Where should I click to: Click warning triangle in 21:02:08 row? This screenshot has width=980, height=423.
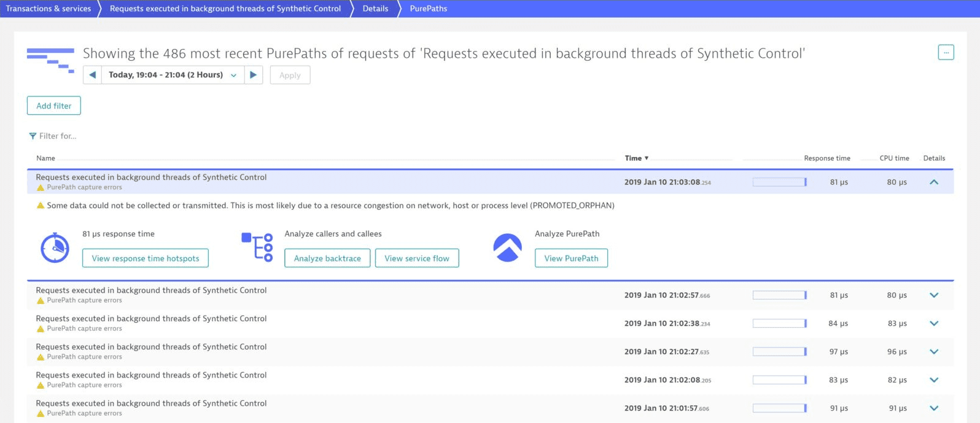(x=41, y=386)
